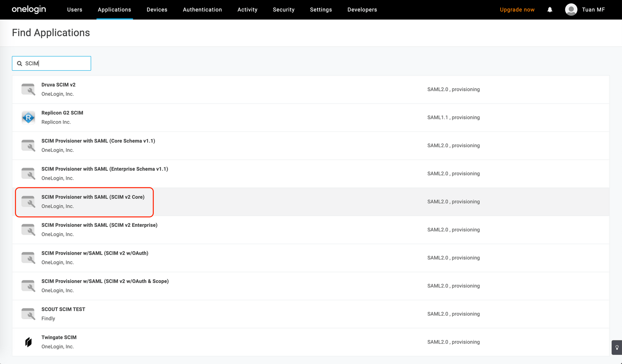The height and width of the screenshot is (364, 622).
Task: Select SCOUT SCIM TEST application
Action: pos(311,314)
